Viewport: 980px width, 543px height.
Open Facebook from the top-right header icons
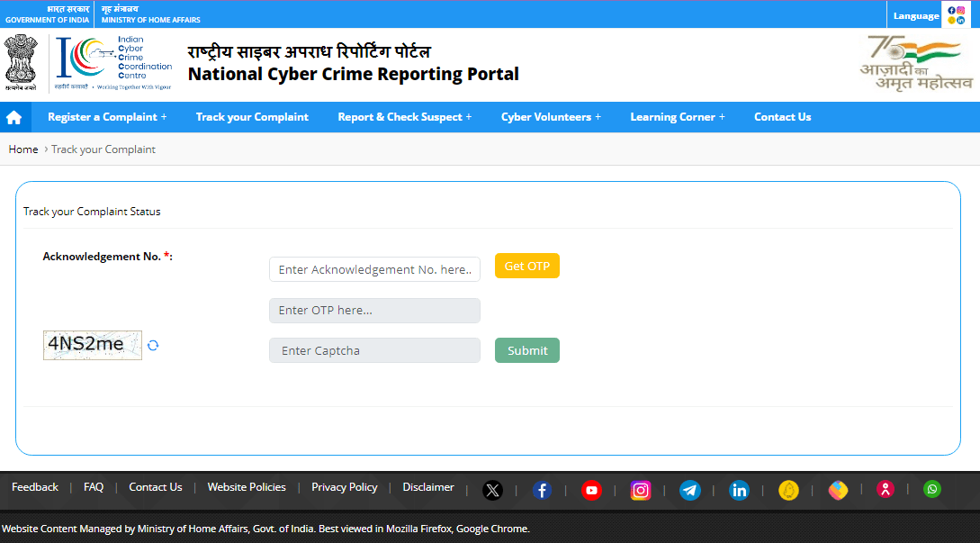coord(951,10)
